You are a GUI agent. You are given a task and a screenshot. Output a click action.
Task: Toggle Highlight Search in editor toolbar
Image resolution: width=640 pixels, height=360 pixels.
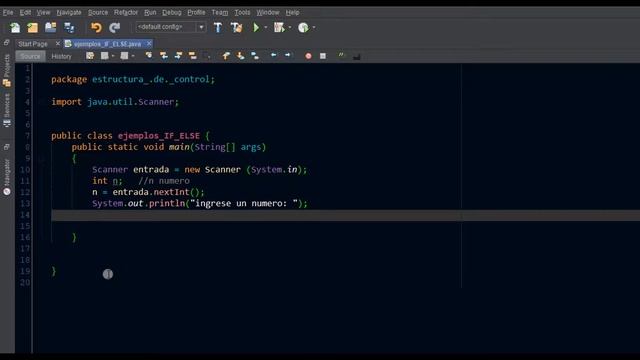click(193, 56)
